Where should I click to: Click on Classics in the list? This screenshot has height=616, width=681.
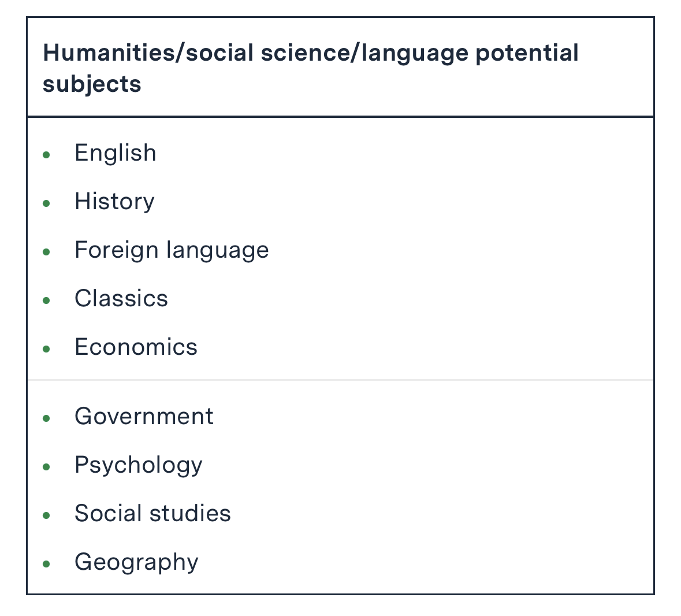121,299
